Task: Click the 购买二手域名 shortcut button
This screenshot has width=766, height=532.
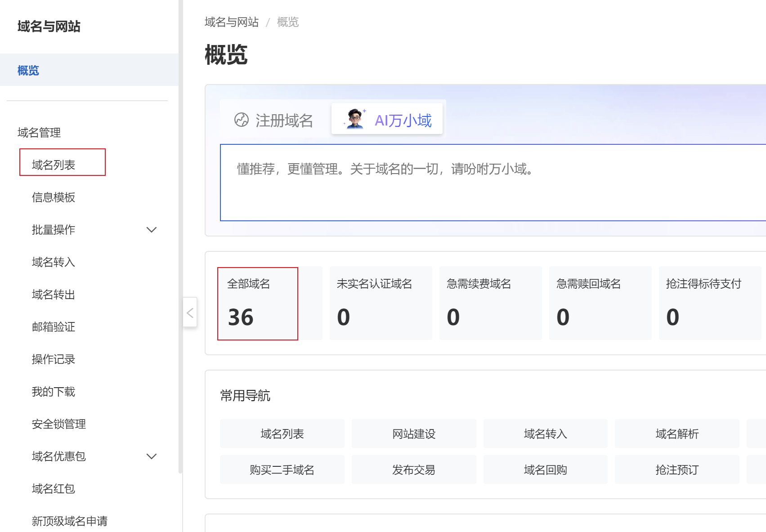Action: click(x=282, y=470)
